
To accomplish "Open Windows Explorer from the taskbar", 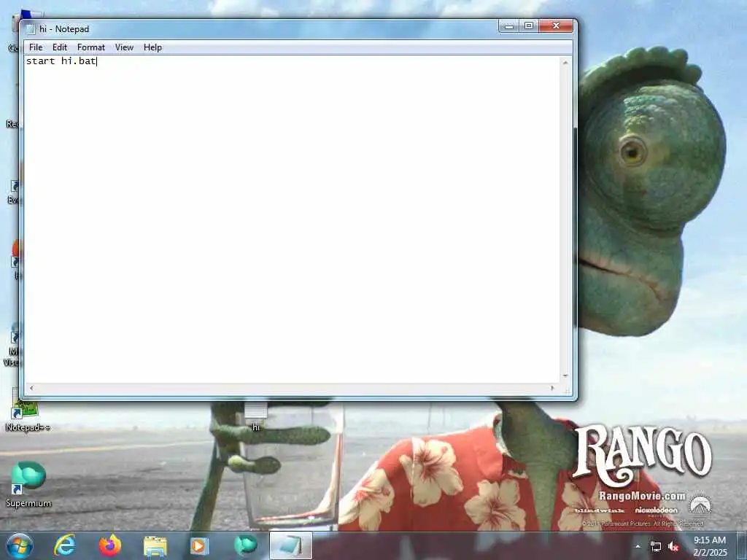I will [x=155, y=546].
